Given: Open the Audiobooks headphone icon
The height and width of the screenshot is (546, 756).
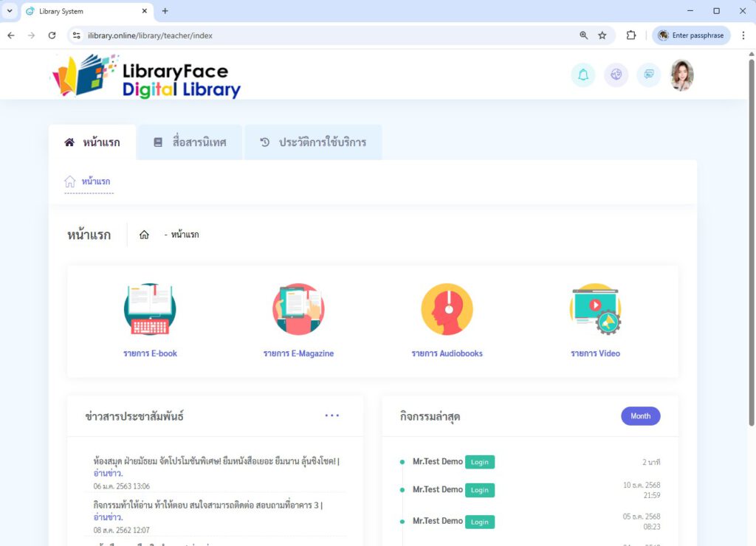Looking at the screenshot, I should click(x=447, y=310).
